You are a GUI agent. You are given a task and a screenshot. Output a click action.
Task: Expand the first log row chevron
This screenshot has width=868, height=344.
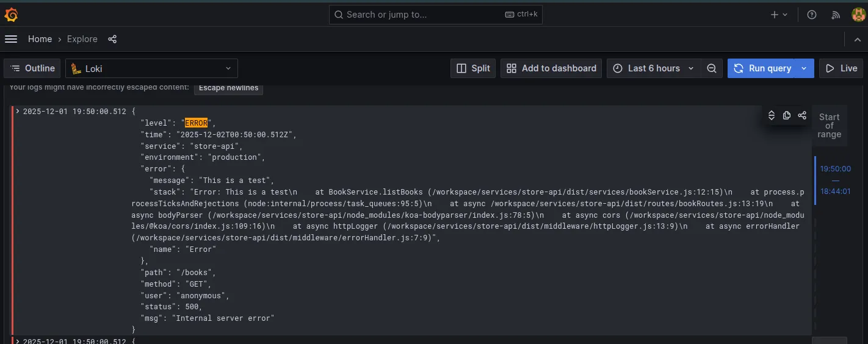click(x=18, y=112)
